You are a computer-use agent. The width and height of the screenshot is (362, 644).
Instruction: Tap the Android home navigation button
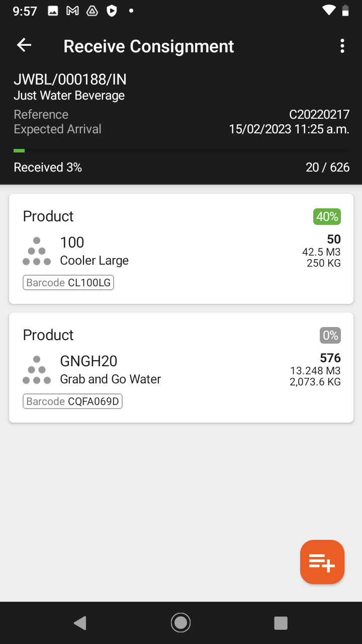click(x=180, y=623)
